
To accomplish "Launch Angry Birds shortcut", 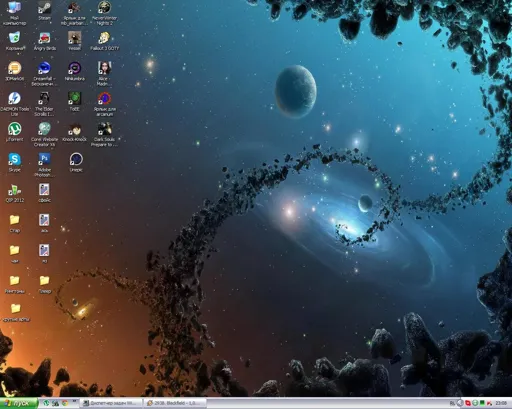I will point(44,41).
